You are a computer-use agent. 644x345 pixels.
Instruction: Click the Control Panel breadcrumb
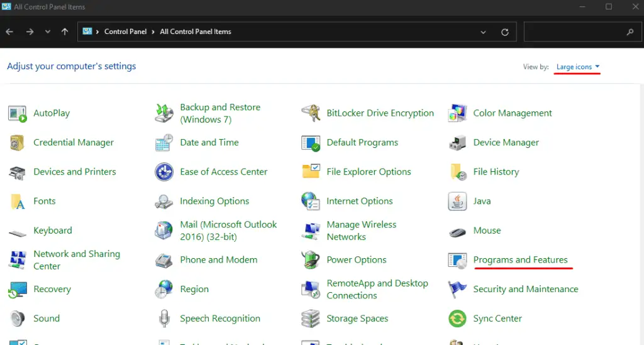125,31
